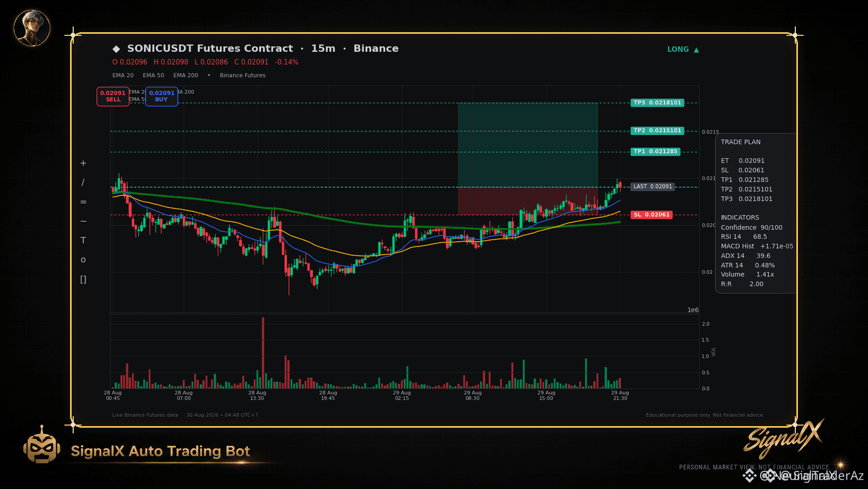Select the wave tilde tool

(83, 221)
